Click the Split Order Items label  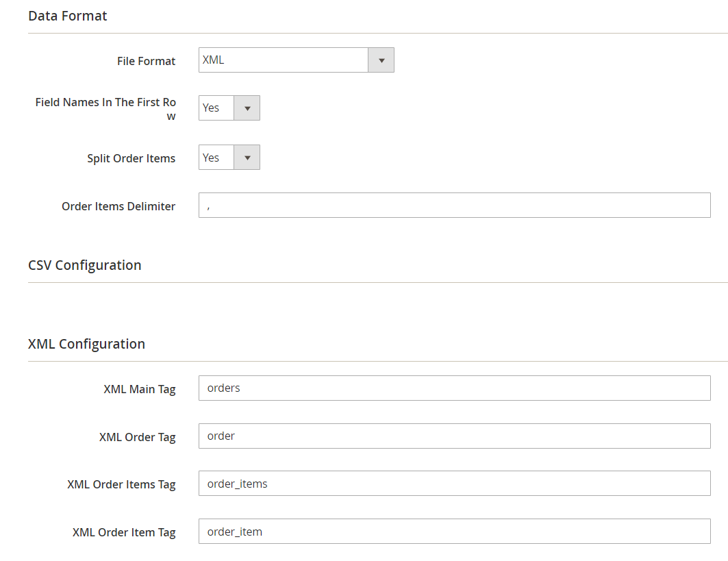131,159
